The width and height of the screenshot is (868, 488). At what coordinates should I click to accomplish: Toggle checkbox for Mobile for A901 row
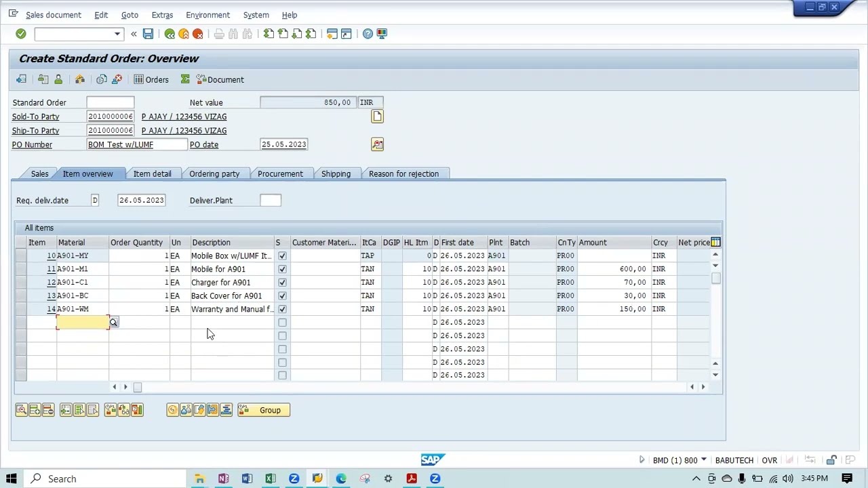(x=282, y=269)
